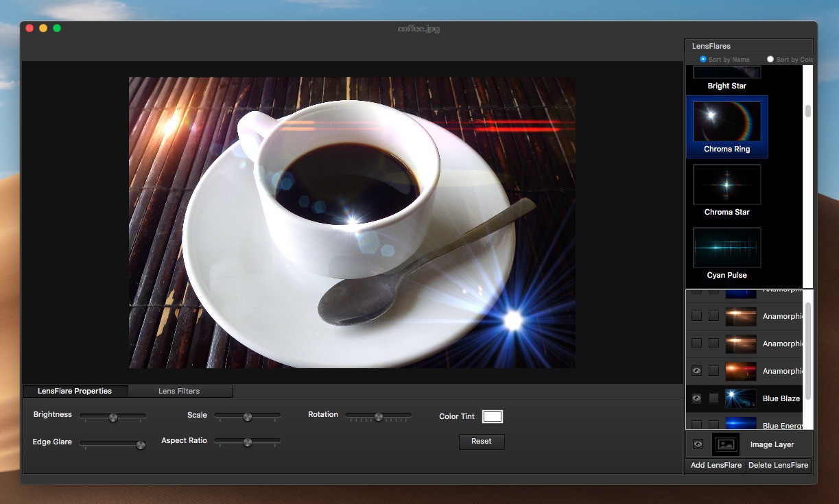Check the second checkbox on Blue Blaze layer

click(x=714, y=398)
